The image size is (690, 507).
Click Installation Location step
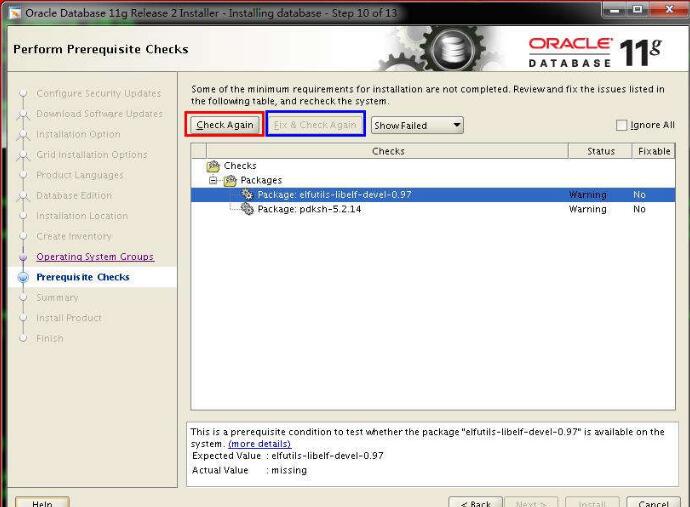click(82, 216)
